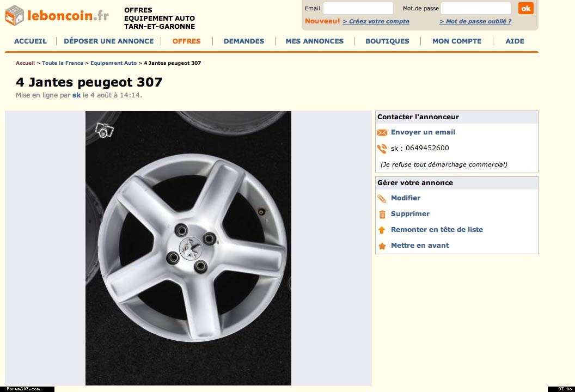Click the Email input field
Screen dimensions: 575x392
[358, 8]
